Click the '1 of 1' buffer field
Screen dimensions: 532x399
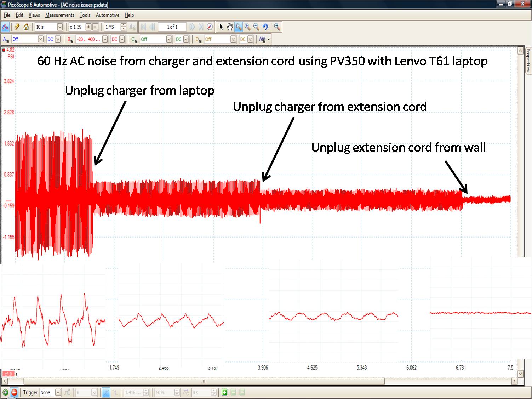click(172, 27)
